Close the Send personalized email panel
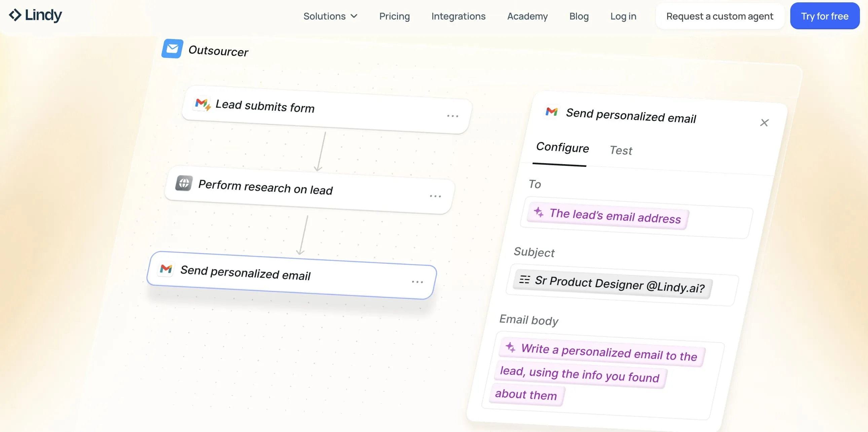 [764, 123]
